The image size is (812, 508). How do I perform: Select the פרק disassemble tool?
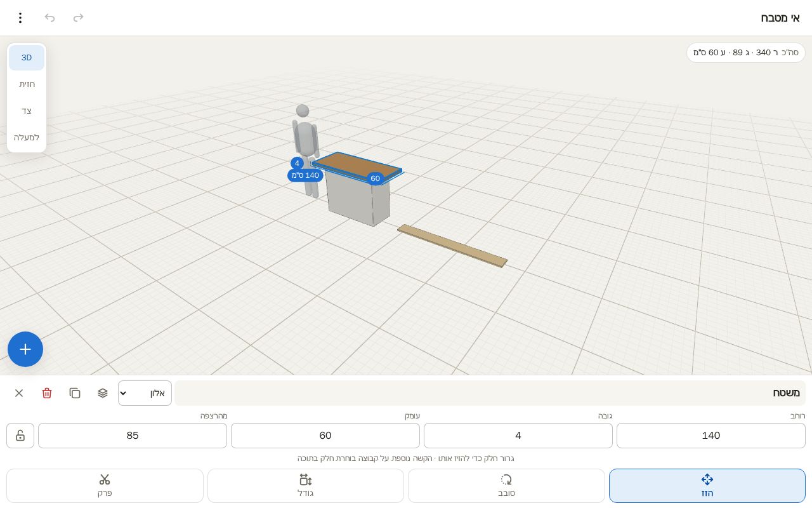coord(105,486)
